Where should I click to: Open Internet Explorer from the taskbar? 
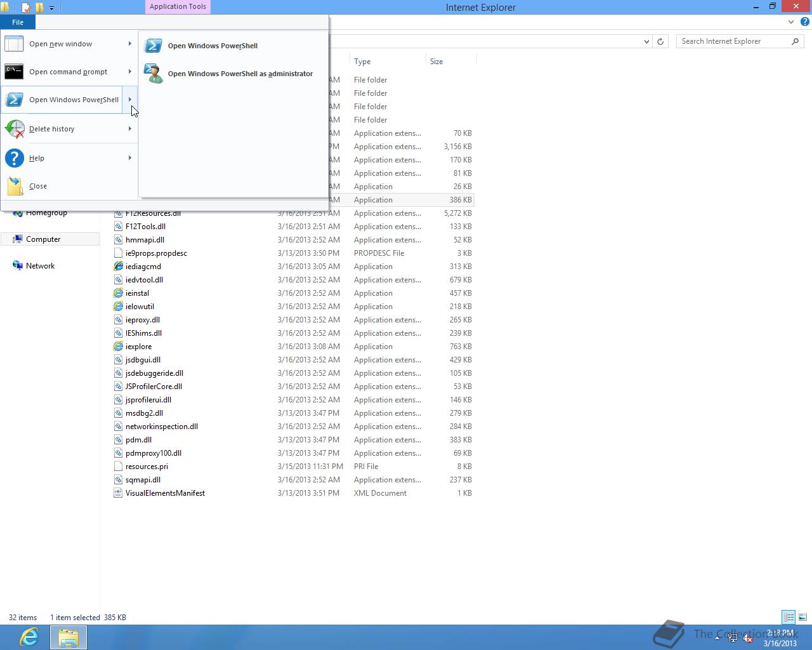pyautogui.click(x=29, y=637)
